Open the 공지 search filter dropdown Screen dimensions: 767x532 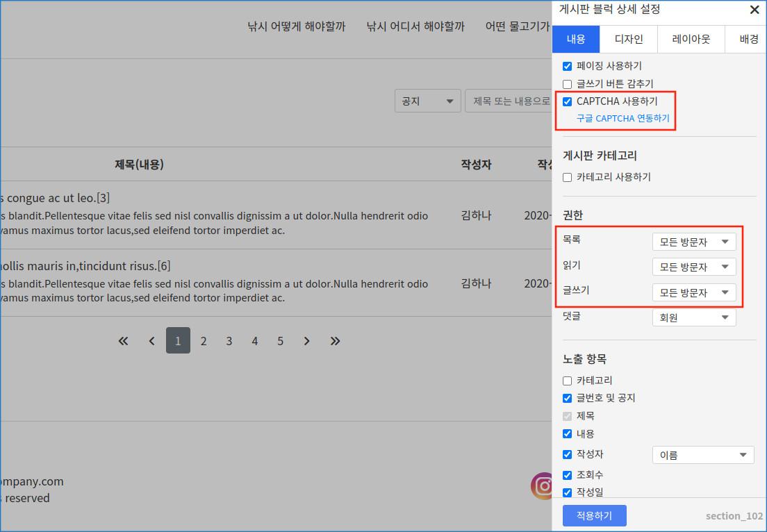coord(427,101)
